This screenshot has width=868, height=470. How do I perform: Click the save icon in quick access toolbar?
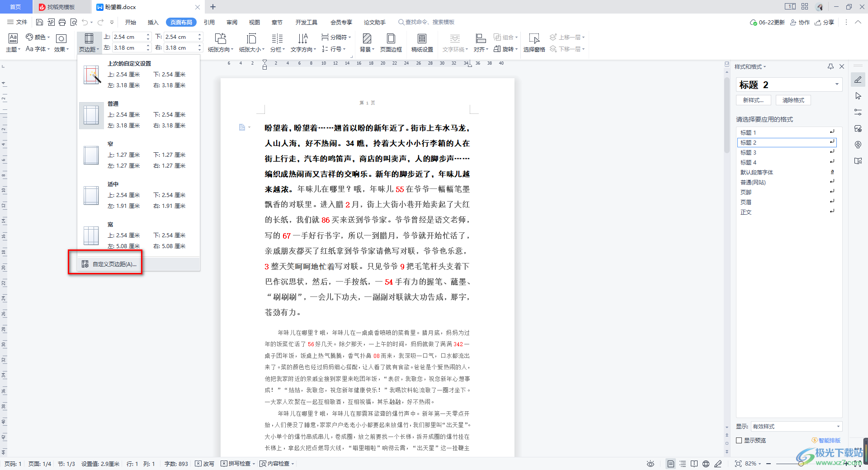pyautogui.click(x=39, y=22)
